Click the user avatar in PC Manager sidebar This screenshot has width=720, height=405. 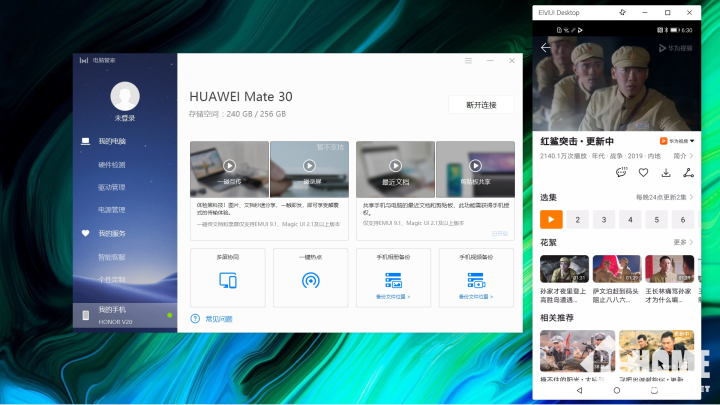[x=125, y=96]
